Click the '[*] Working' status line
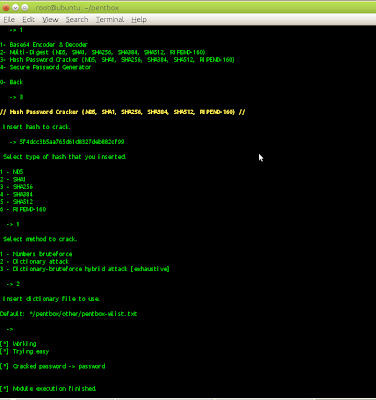This screenshot has height=400, width=376. (x=18, y=344)
